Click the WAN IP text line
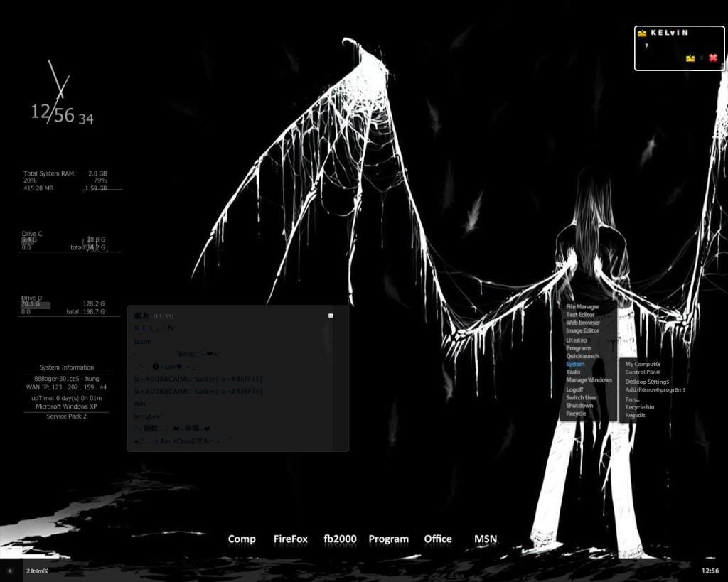The width and height of the screenshot is (728, 582). (x=66, y=387)
